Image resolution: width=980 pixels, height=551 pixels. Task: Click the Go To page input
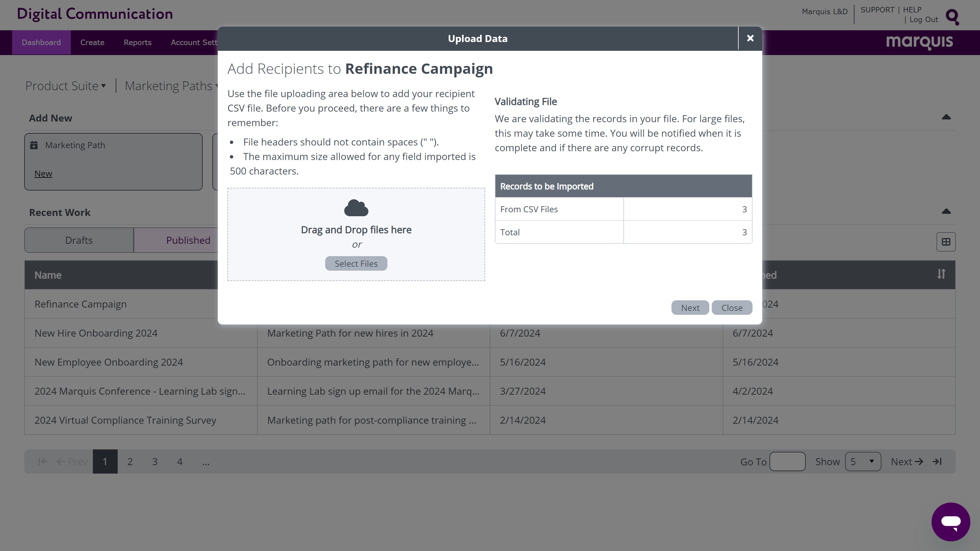787,462
